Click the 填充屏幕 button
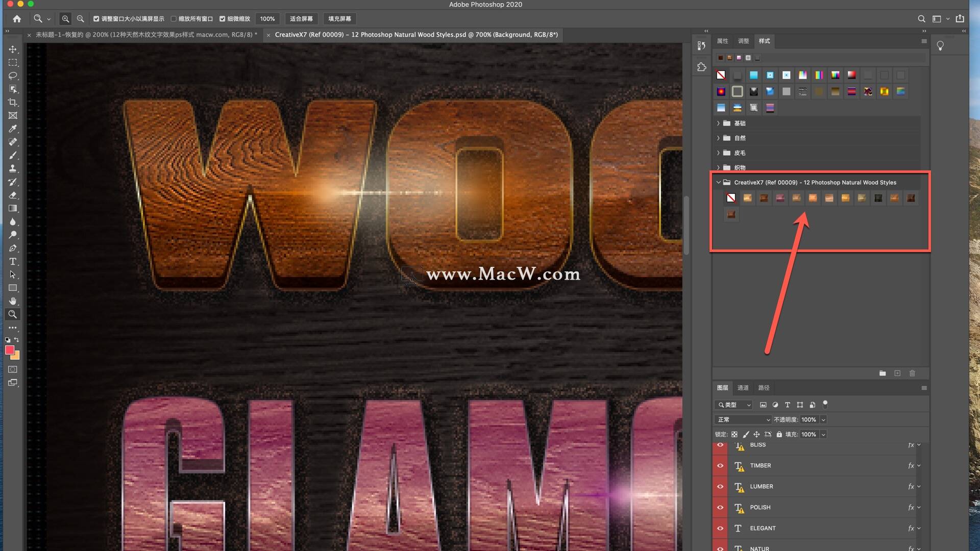This screenshot has height=551, width=980. pos(339,19)
